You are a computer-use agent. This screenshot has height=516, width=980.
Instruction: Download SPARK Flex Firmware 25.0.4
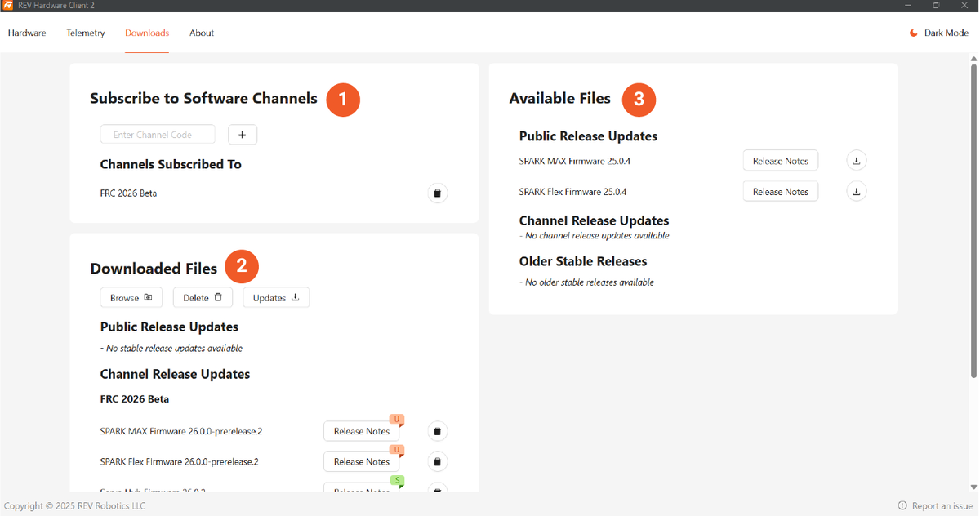(856, 192)
